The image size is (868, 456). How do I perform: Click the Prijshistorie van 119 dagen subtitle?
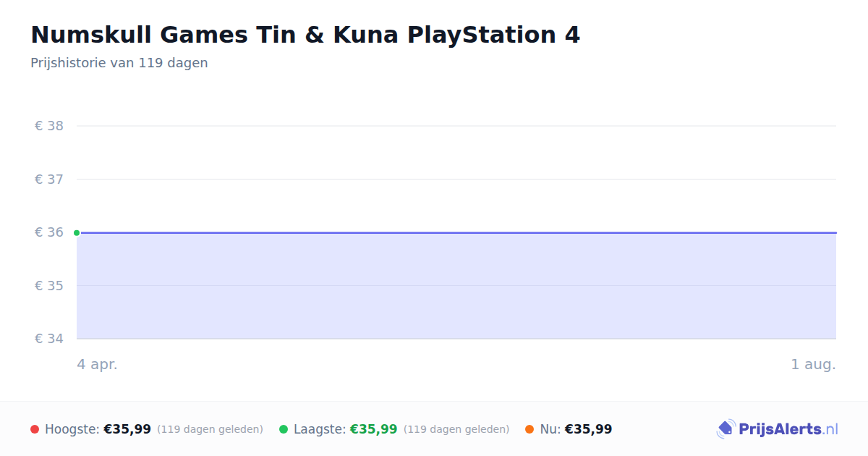pos(119,63)
